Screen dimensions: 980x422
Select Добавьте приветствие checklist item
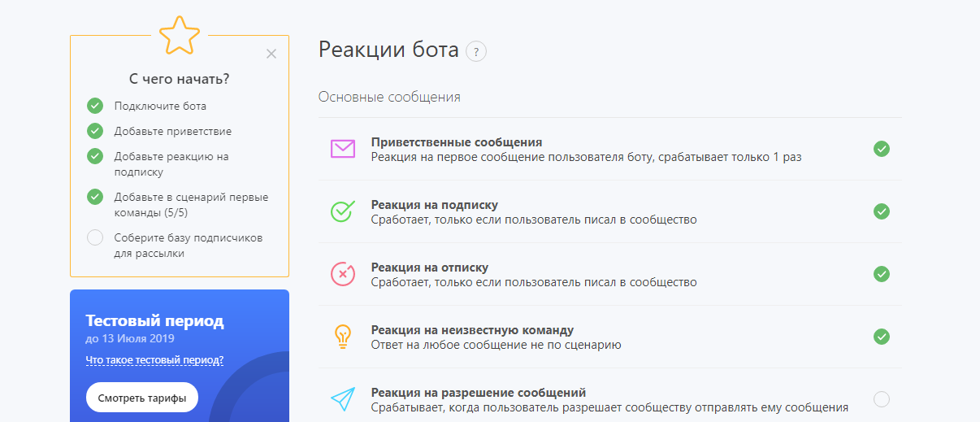click(x=172, y=131)
